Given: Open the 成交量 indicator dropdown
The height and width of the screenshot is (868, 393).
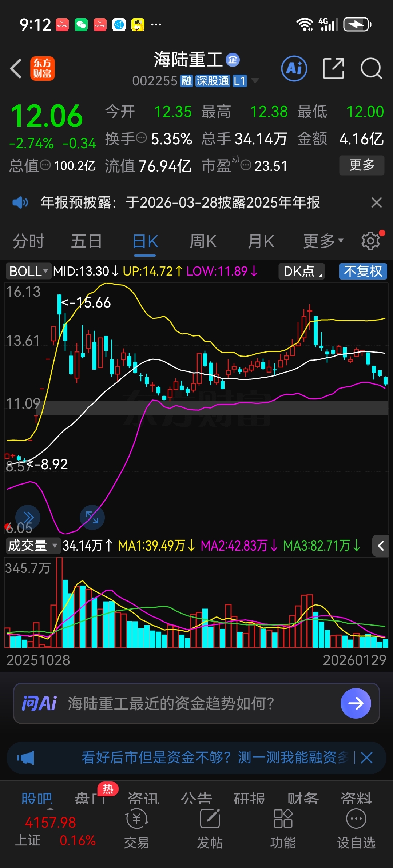Looking at the screenshot, I should [x=33, y=546].
